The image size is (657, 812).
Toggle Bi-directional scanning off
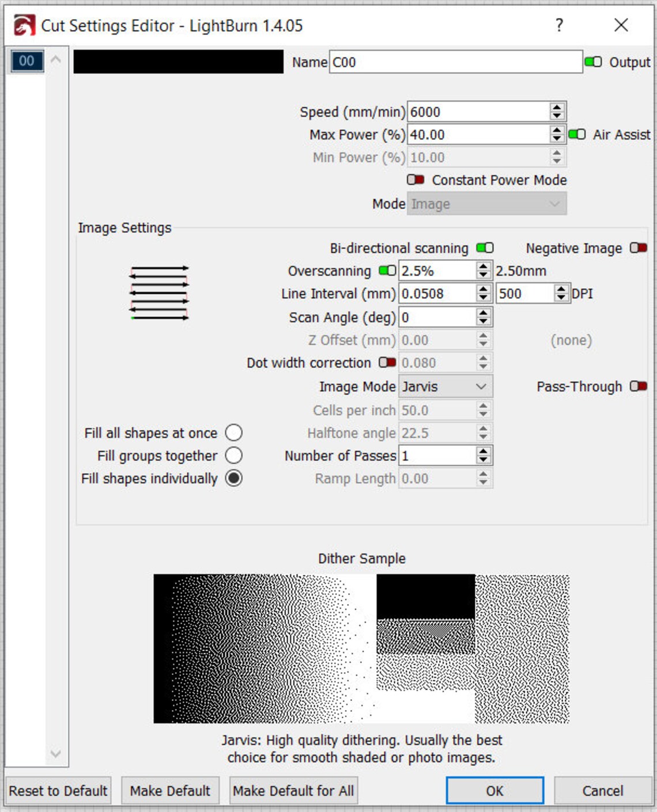[485, 248]
